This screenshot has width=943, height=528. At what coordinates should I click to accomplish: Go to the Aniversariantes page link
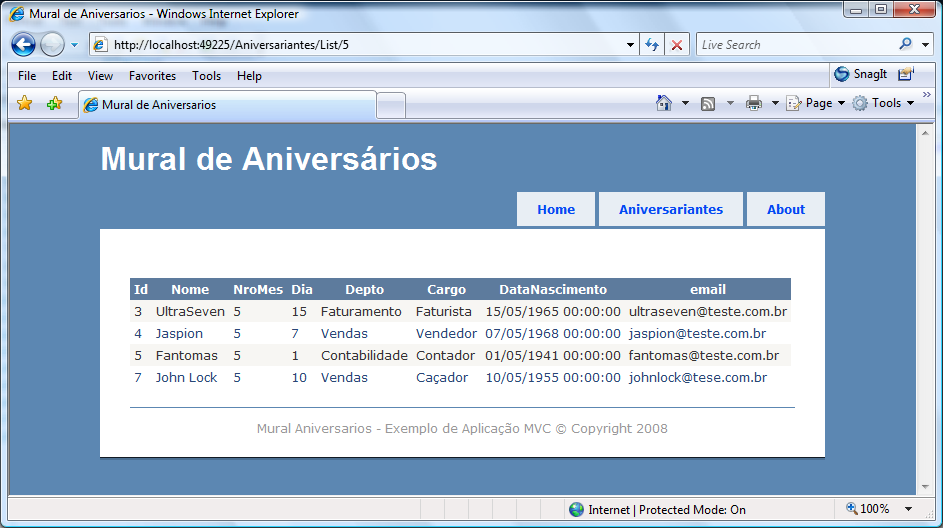coord(670,209)
